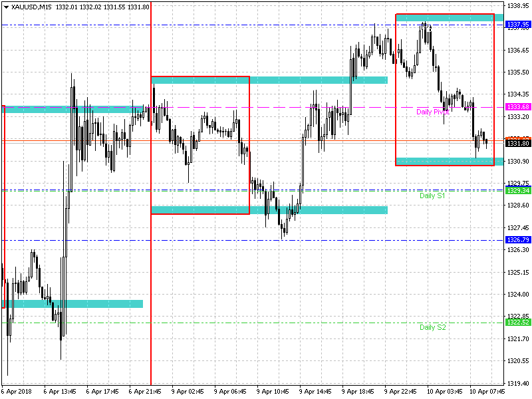The width and height of the screenshot is (532, 399).
Task: Click the 1338.95 tick on the price axis
Action: coord(517,5)
